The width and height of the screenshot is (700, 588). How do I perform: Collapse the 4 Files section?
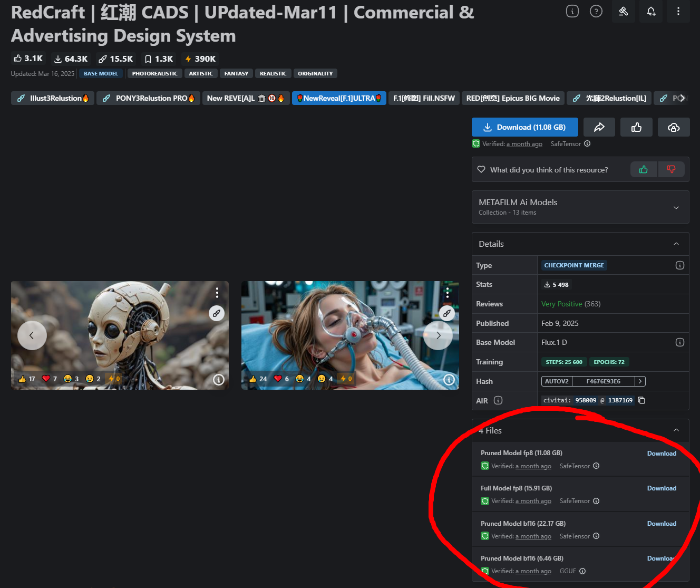coord(676,430)
